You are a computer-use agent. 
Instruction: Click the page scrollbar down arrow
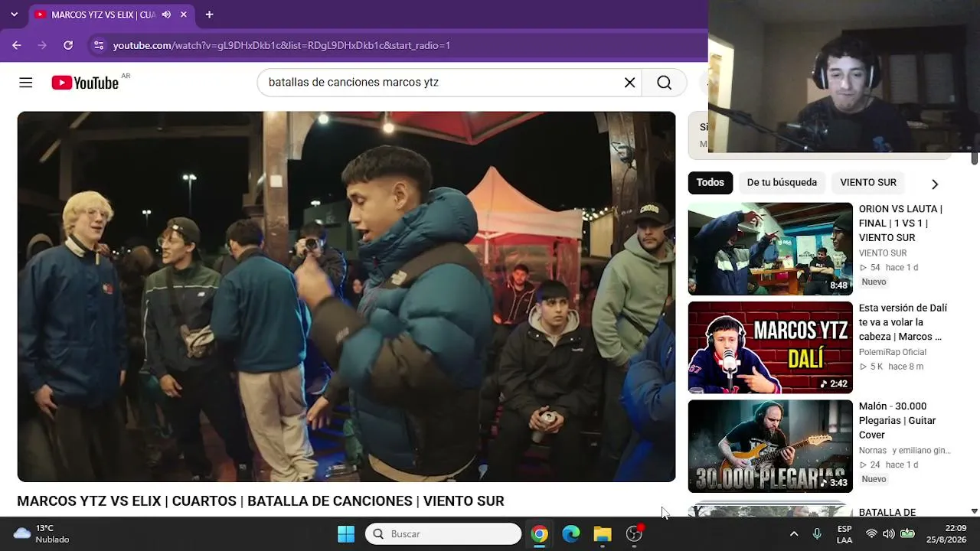pos(975,511)
